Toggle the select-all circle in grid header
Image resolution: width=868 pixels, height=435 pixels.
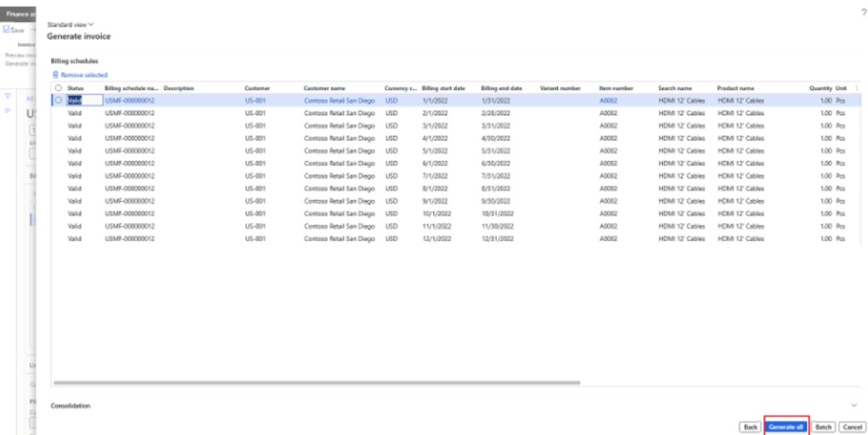pos(58,87)
